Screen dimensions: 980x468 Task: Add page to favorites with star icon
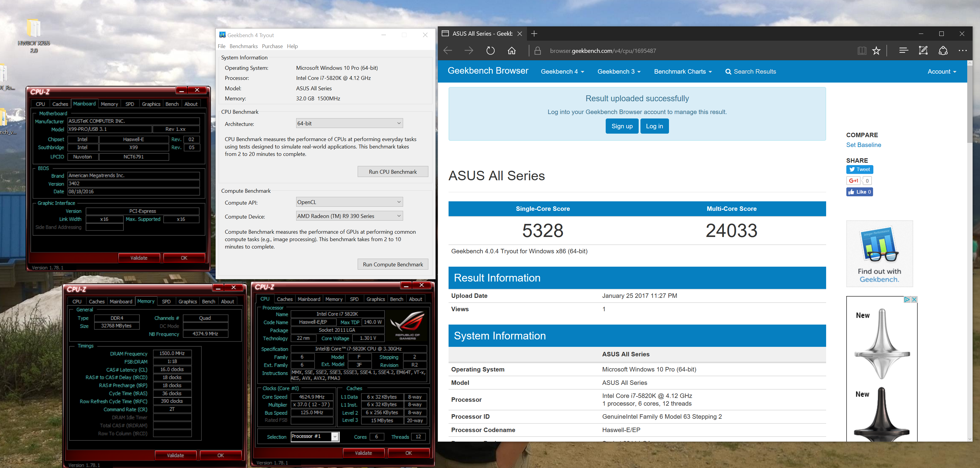tap(876, 50)
